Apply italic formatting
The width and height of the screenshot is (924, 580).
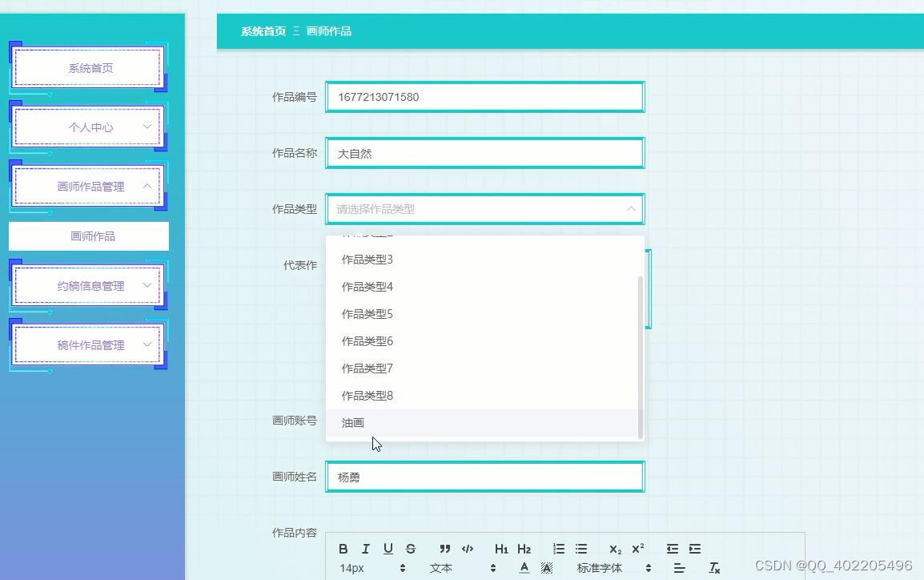click(x=366, y=549)
